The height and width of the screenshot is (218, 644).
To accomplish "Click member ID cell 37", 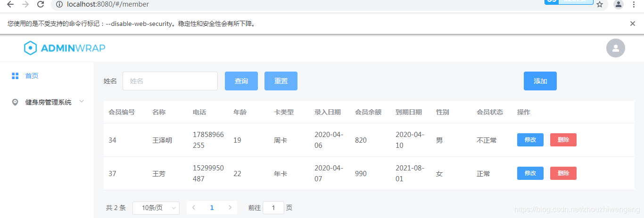I will click(x=112, y=174).
